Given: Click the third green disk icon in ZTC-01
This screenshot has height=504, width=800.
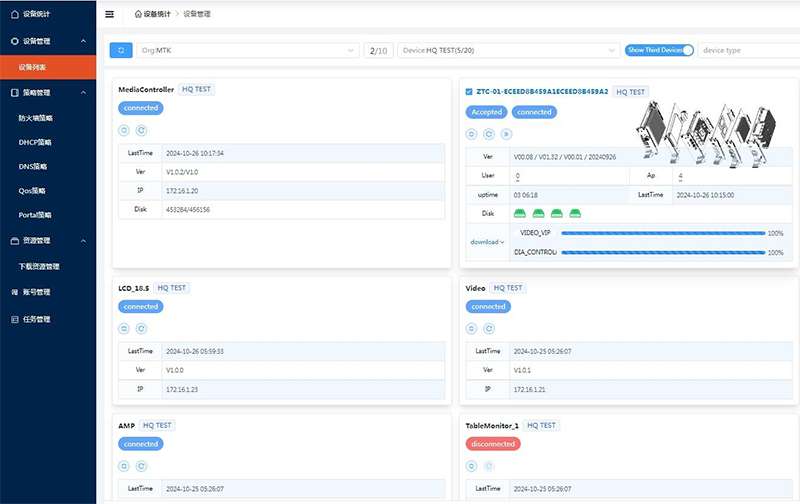Looking at the screenshot, I should tap(557, 213).
